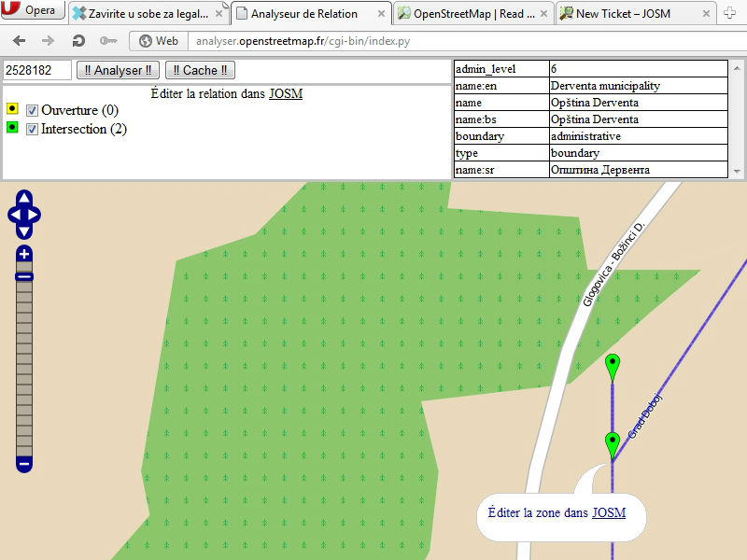Click the upper green map marker

613,365
